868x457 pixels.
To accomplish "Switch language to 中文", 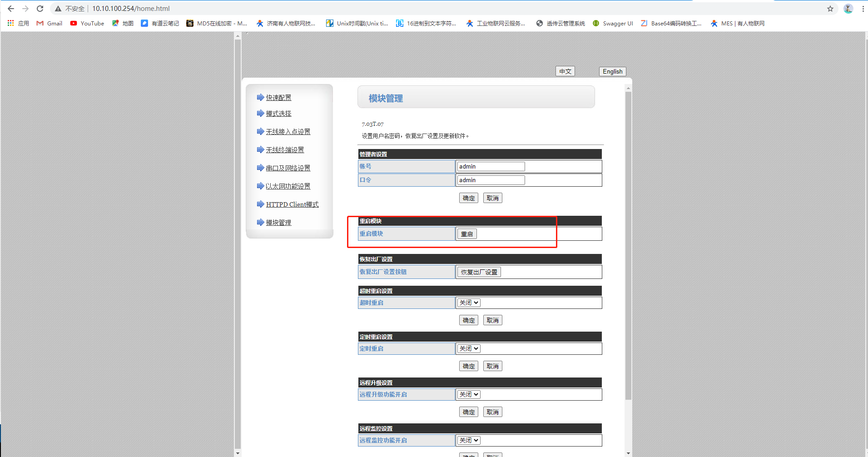I will 565,71.
